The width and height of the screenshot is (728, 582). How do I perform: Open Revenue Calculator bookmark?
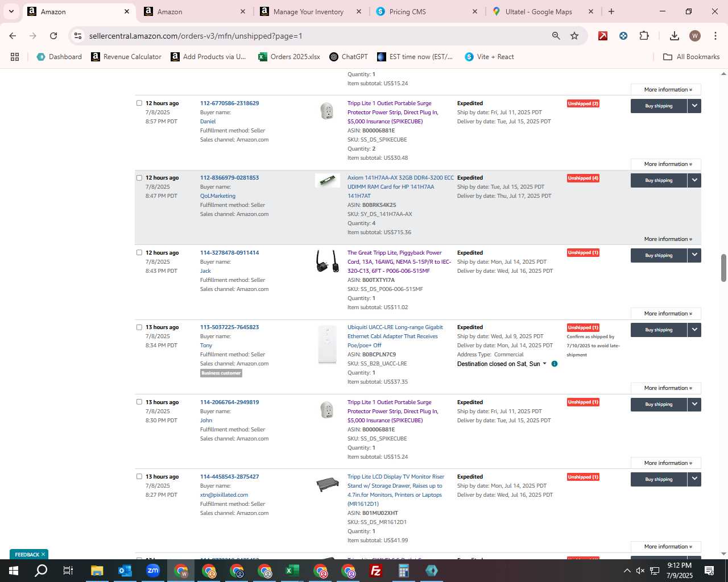coord(126,57)
